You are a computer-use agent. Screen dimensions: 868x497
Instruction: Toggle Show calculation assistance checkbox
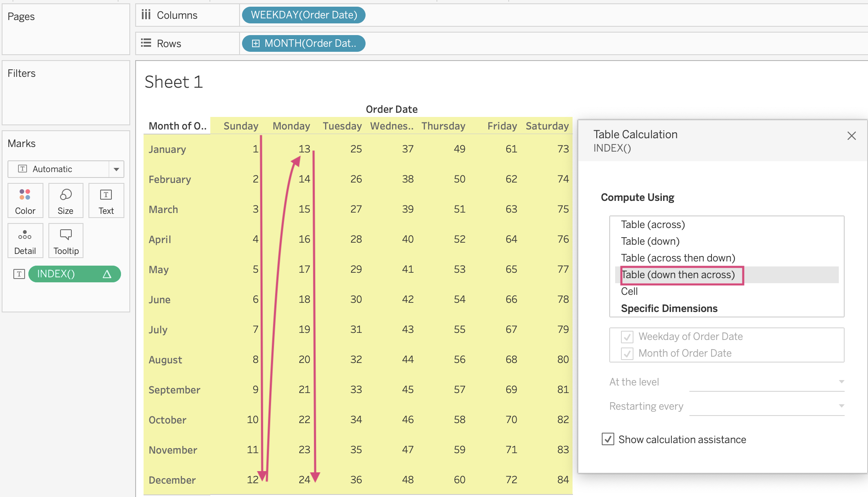point(608,439)
